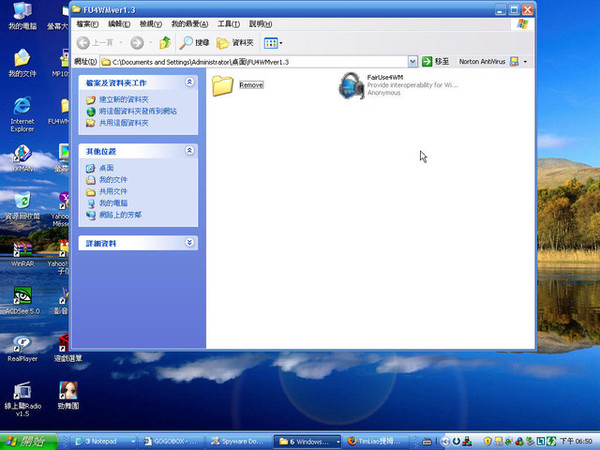Click the taskbar clock 下午 06:50
This screenshot has width=600, height=450.
pos(576,441)
